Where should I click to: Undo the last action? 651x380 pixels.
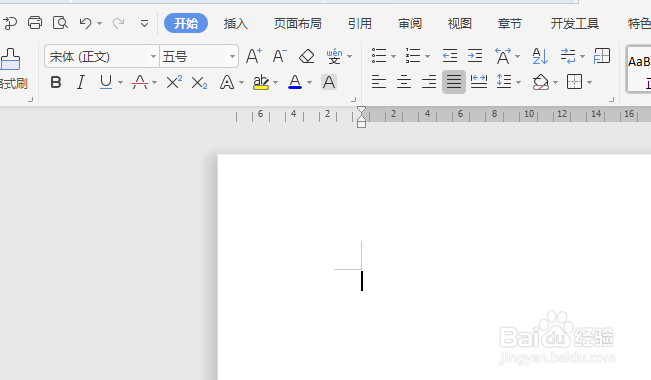[x=85, y=23]
